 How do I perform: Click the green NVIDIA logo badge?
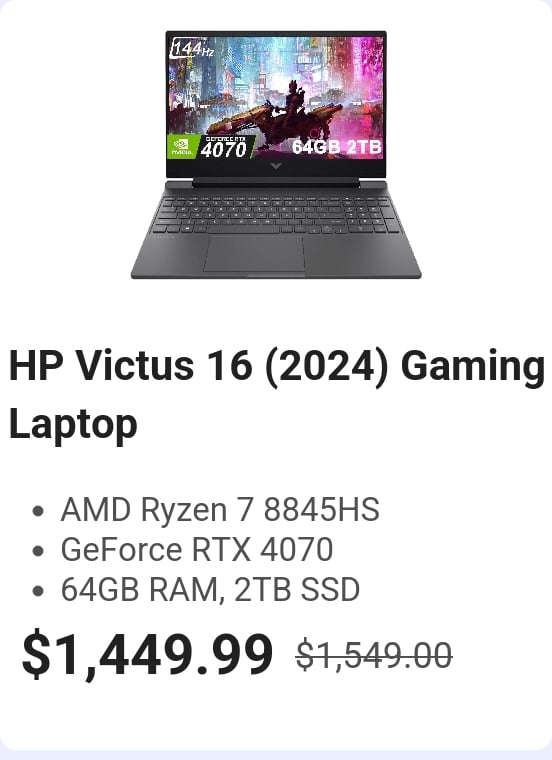pos(182,146)
